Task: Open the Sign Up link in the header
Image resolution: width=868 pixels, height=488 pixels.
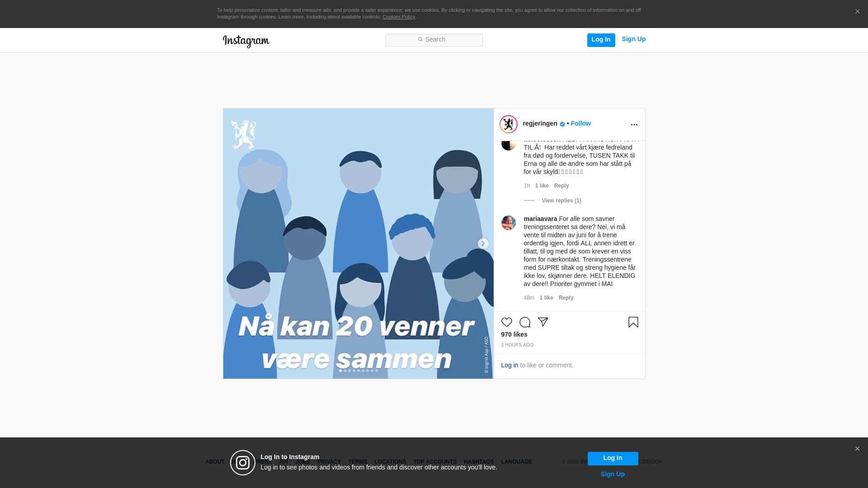Action: [x=633, y=39]
